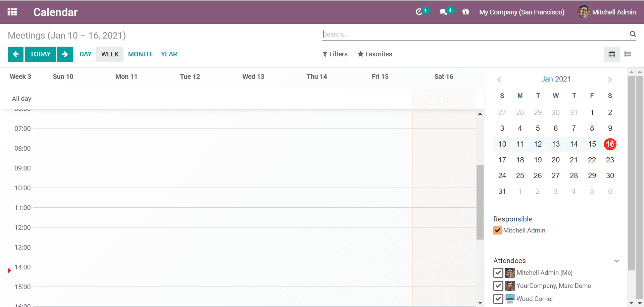Select day 22 in mini calendar
Image resolution: width=644 pixels, height=307 pixels.
click(592, 160)
